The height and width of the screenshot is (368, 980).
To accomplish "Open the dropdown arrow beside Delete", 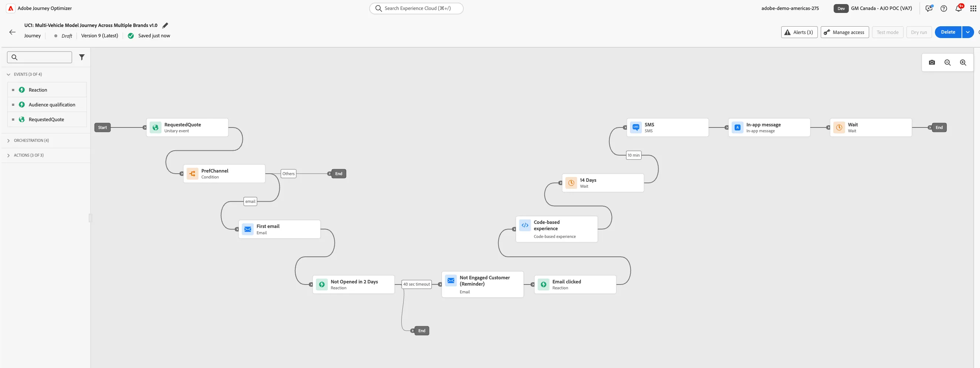I will [x=967, y=33].
